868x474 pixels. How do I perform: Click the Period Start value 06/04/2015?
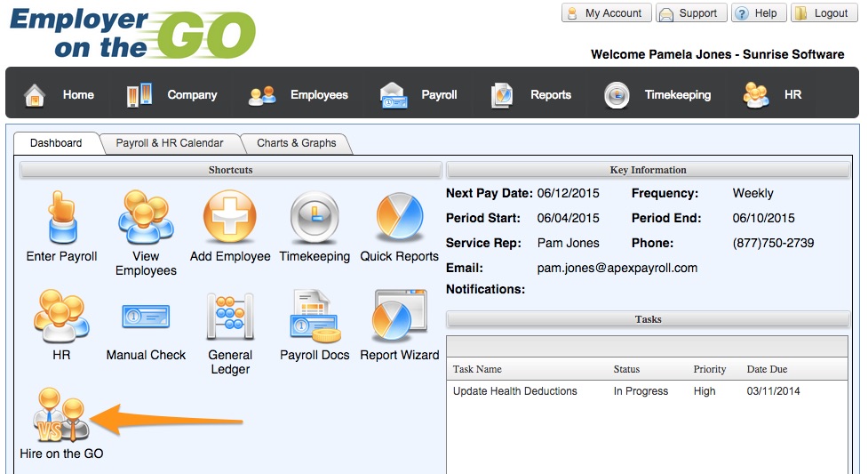coord(568,218)
